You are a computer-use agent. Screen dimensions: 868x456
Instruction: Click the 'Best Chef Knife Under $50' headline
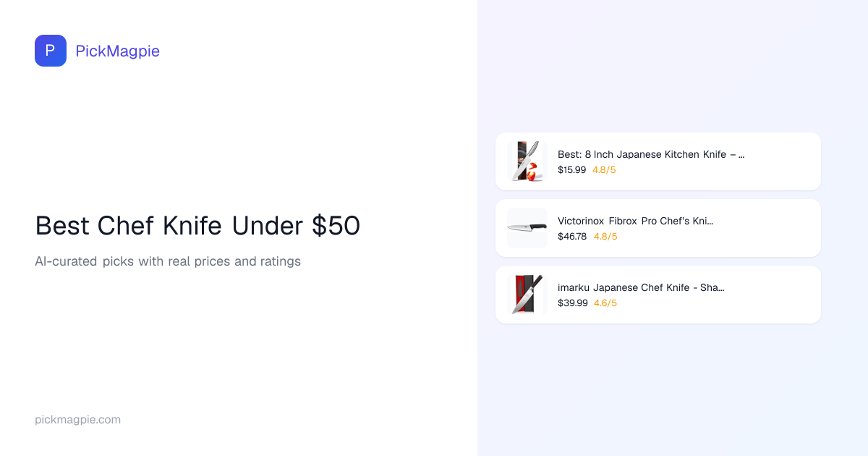point(197,226)
